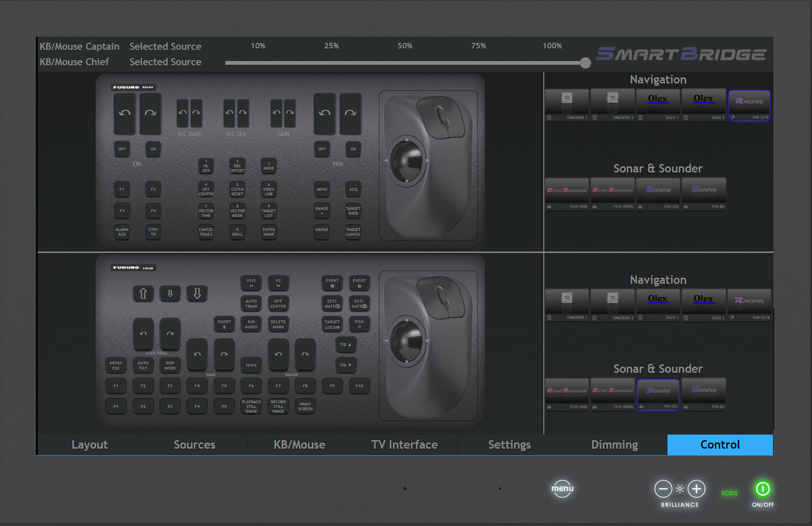Click the Tilt up key
Image resolution: width=812 pixels, height=526 pixels.
(346, 344)
